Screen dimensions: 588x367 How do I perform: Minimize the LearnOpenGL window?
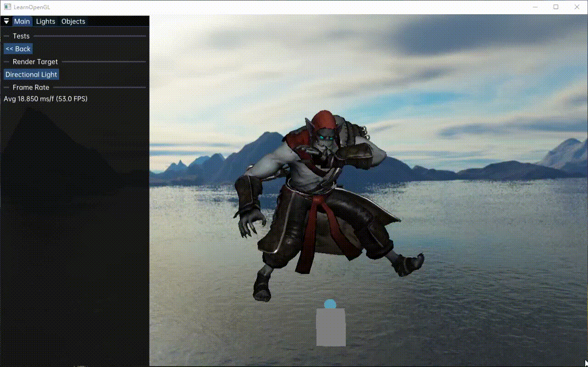[535, 7]
